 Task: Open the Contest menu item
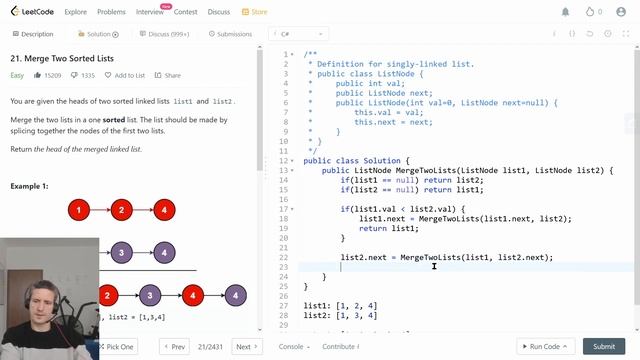pyautogui.click(x=185, y=12)
